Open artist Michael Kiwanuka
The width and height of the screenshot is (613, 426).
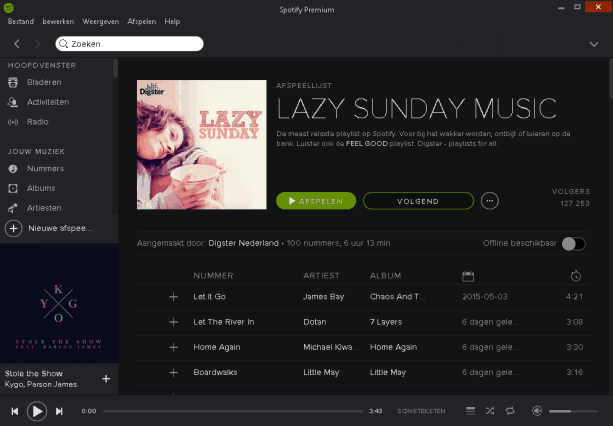click(331, 347)
